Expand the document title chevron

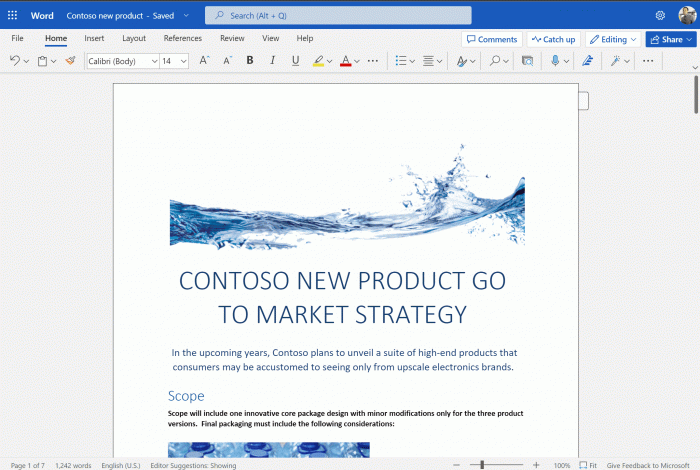pos(186,16)
